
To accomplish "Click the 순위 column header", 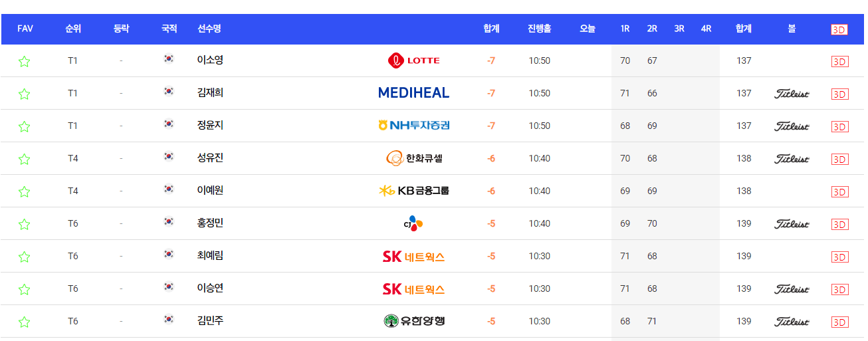I will [x=73, y=29].
